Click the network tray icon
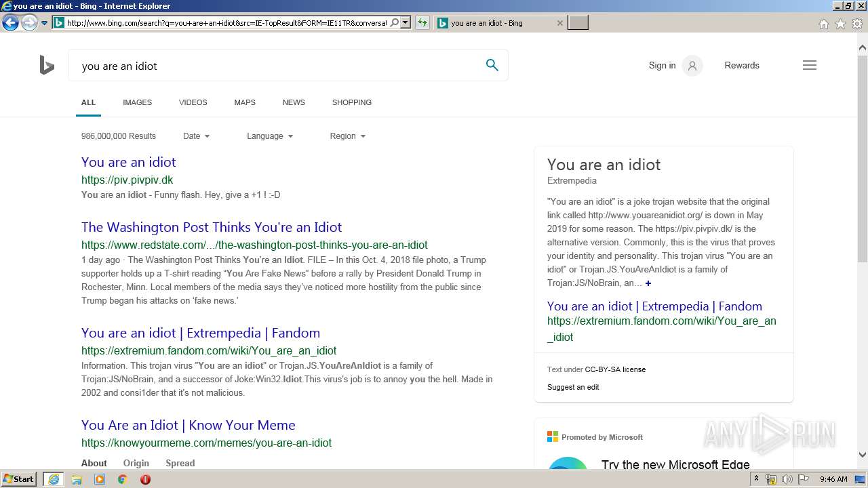 (771, 479)
